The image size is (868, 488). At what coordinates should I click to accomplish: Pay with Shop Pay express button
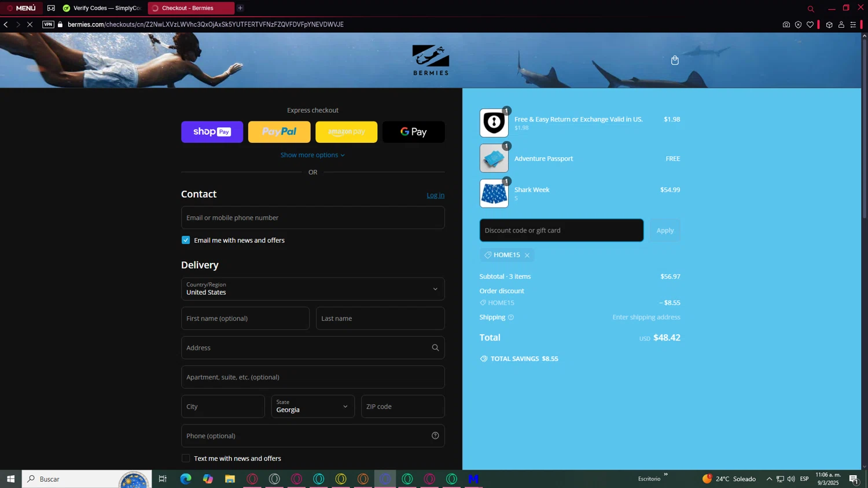(x=212, y=132)
